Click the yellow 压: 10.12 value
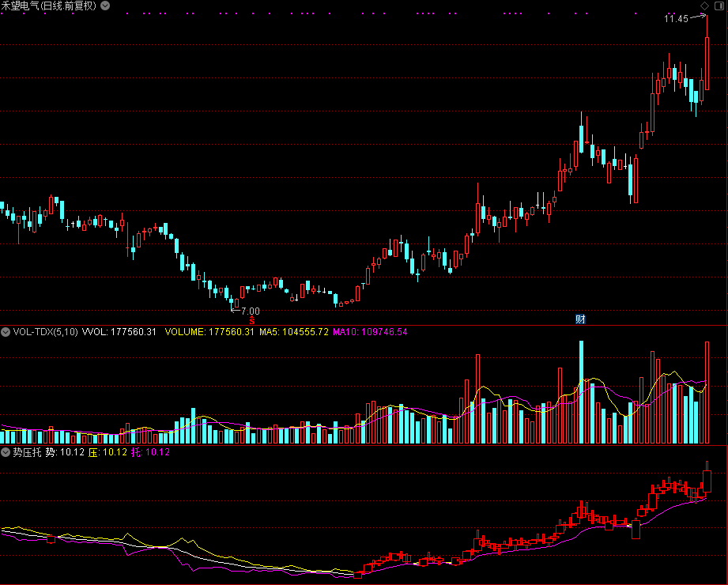Screen dimensions: 728x585 pos(108,452)
